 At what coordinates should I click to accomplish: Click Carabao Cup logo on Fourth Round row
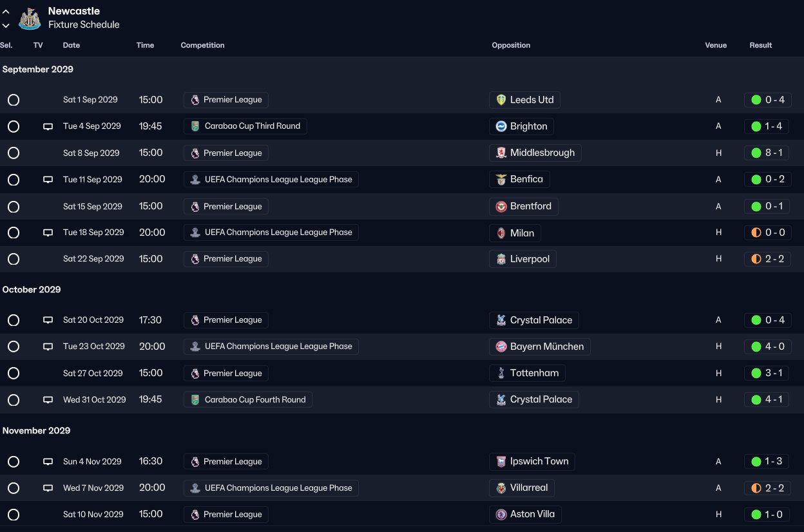click(x=195, y=399)
